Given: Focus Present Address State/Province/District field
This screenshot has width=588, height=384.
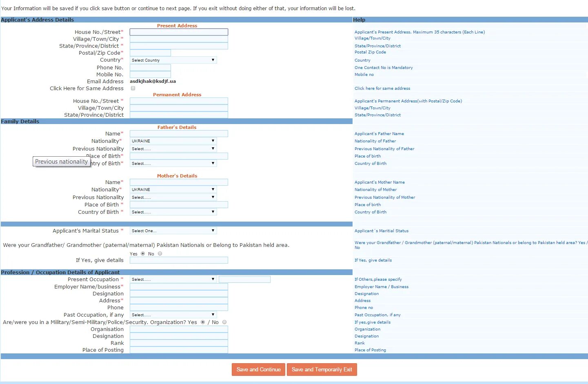Looking at the screenshot, I should coord(179,46).
